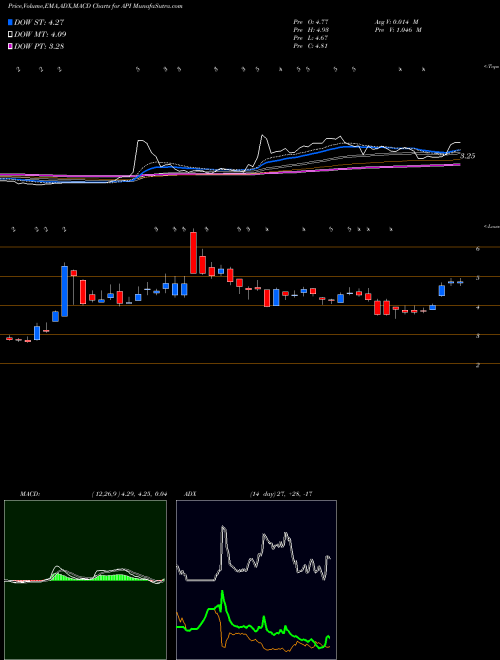Click the 3.25 EMA price label
This screenshot has width=500, height=660.
[x=468, y=156]
